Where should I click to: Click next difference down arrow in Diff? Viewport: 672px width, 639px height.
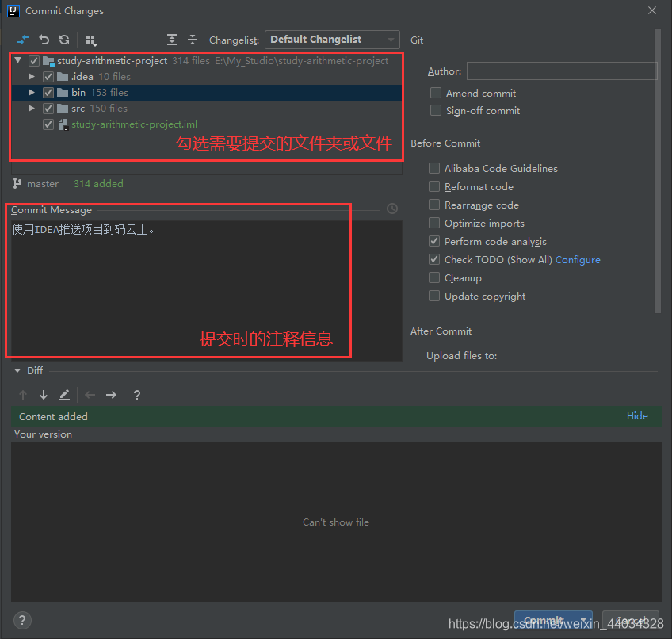pos(44,395)
